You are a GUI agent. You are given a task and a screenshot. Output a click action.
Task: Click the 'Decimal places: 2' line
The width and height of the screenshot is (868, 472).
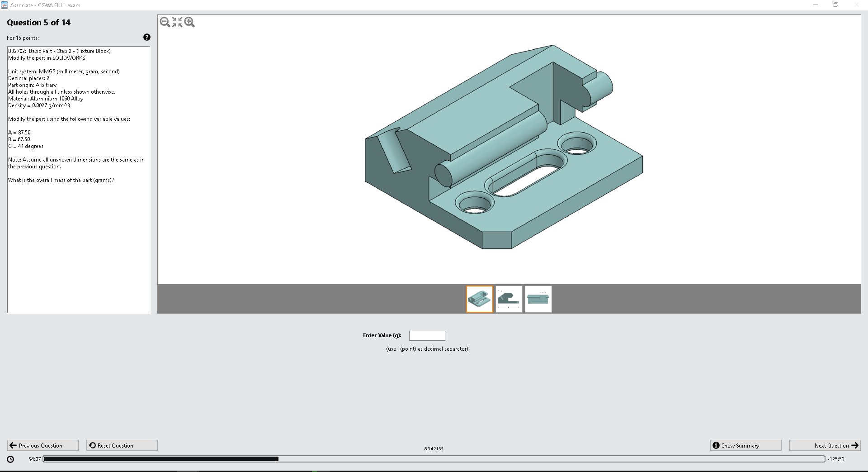pos(28,78)
